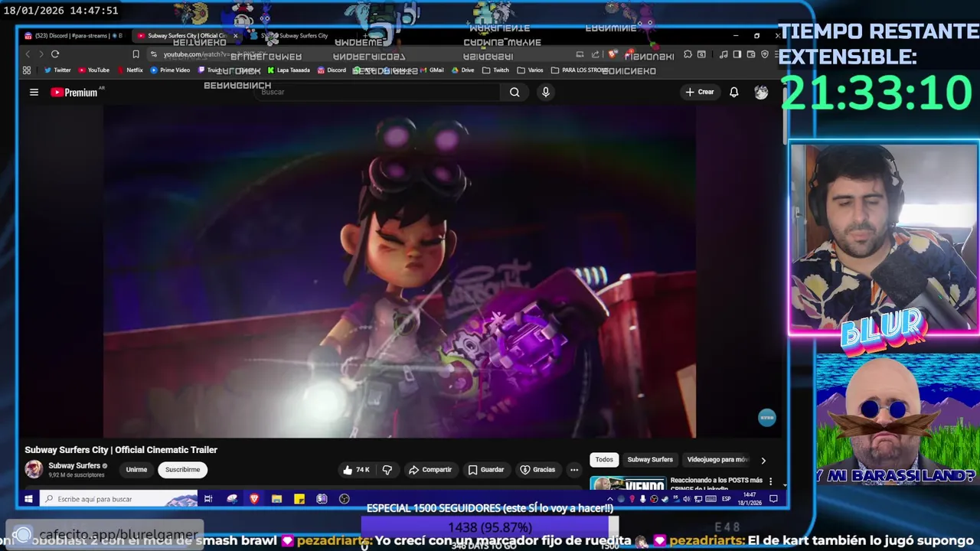Image resolution: width=980 pixels, height=551 pixels.
Task: Open the YouTube hamburger guide menu
Action: tap(34, 92)
